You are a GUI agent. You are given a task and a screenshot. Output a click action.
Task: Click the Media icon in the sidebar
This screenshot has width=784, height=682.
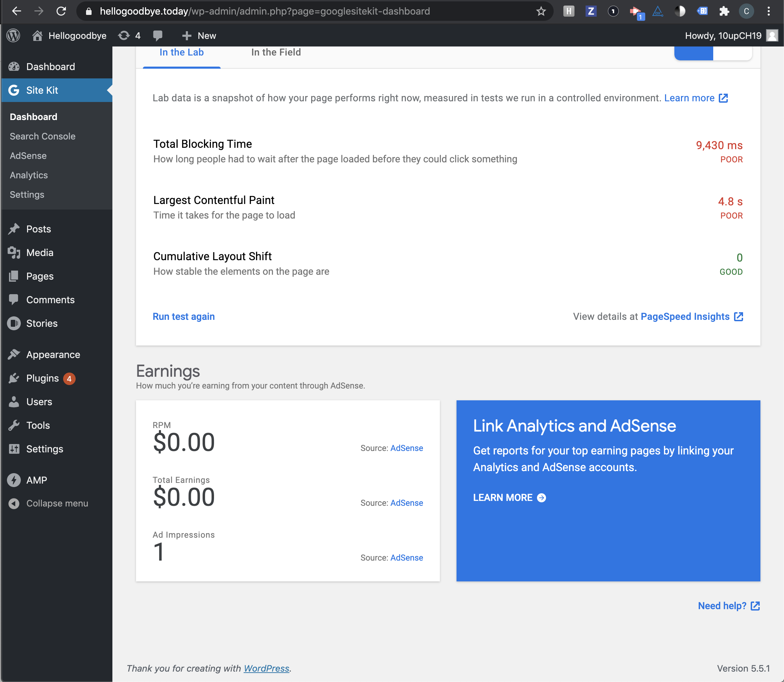pyautogui.click(x=14, y=252)
